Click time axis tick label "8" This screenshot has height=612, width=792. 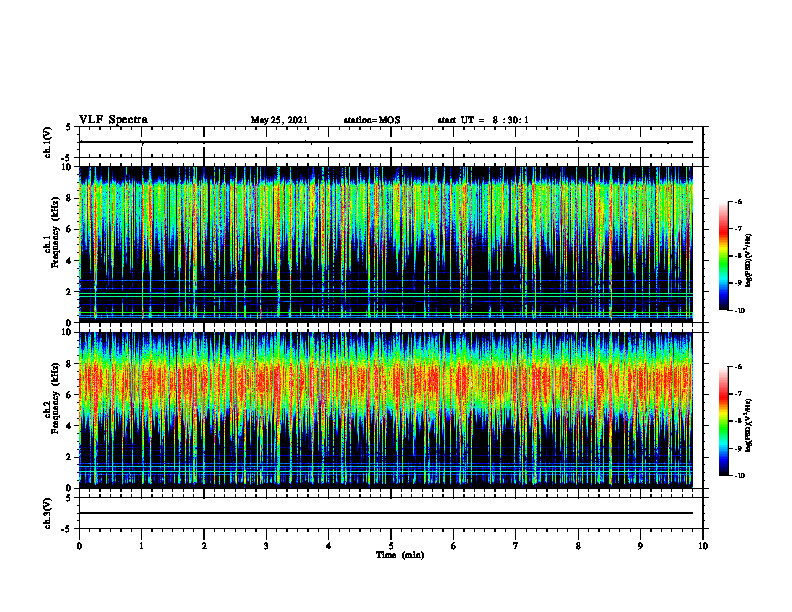(x=578, y=546)
